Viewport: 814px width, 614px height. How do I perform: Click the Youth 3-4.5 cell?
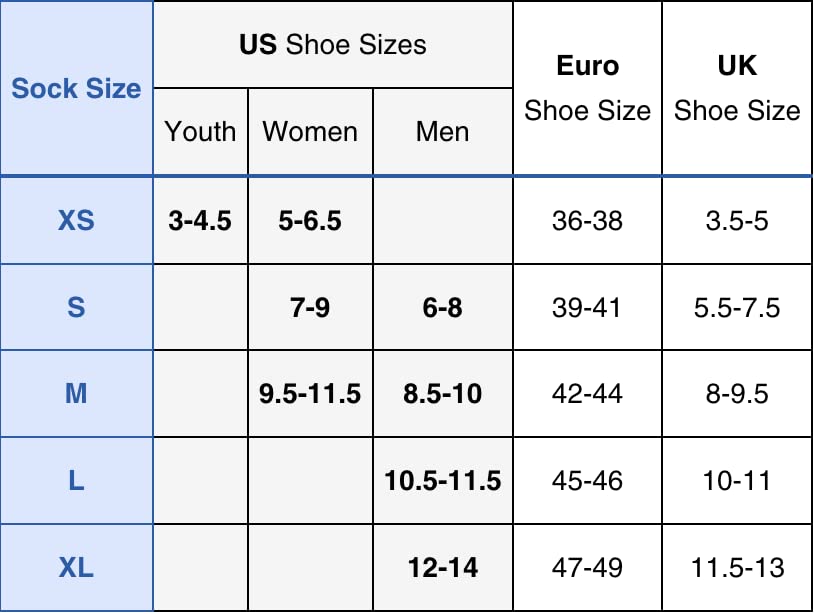[200, 221]
